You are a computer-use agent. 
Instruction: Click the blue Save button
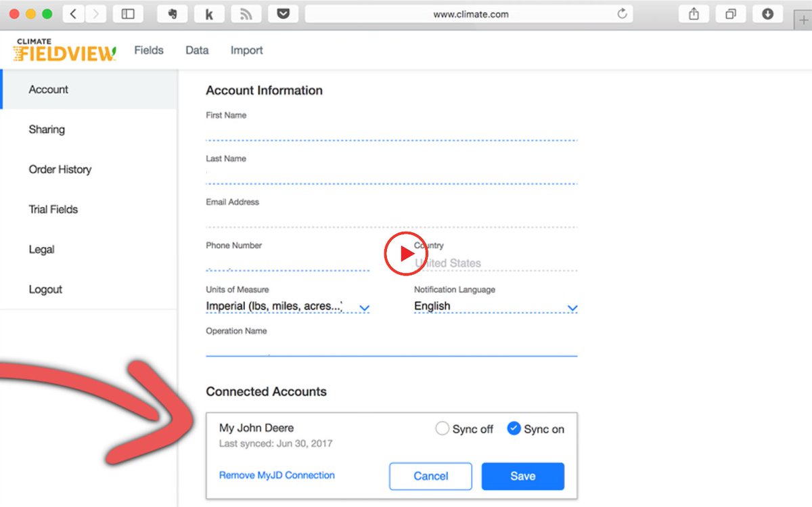click(x=523, y=476)
